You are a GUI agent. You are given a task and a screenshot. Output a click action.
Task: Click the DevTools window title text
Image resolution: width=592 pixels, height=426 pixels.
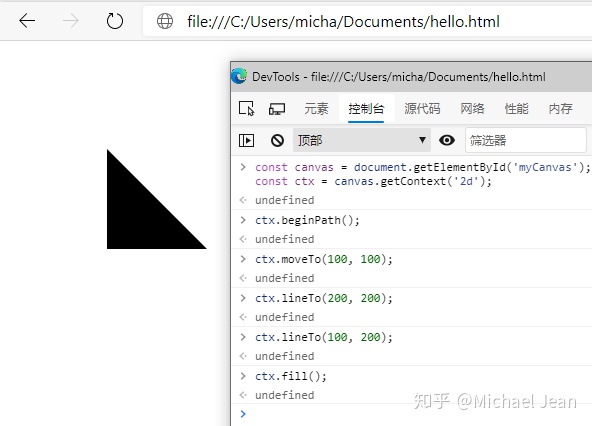point(399,77)
